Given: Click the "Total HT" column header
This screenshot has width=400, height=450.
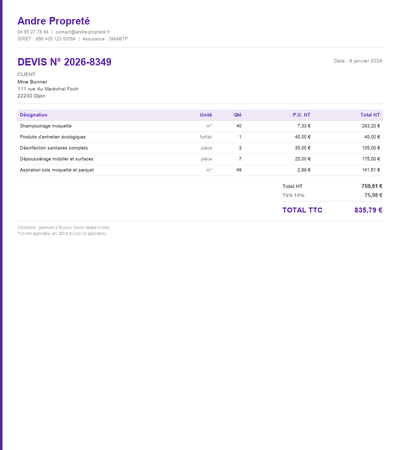Looking at the screenshot, I should (370, 115).
